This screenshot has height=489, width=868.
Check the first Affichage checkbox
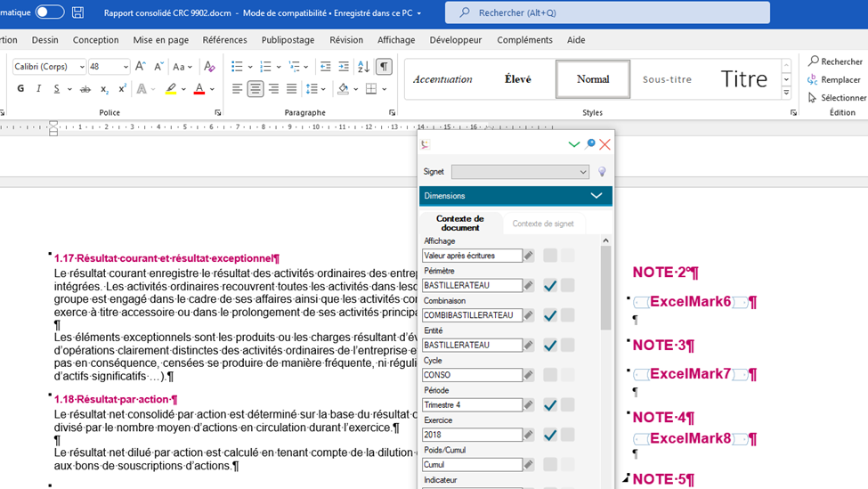(x=549, y=256)
